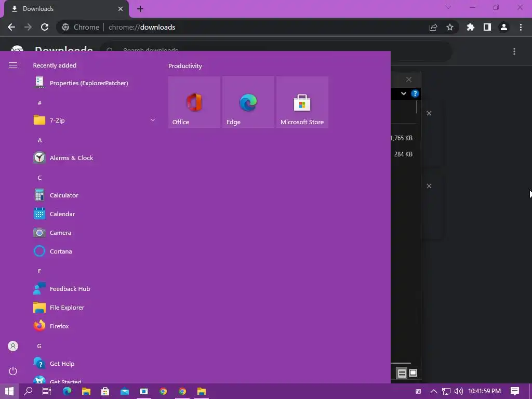Open Mail from the taskbar
The width and height of the screenshot is (532, 399).
click(125, 391)
